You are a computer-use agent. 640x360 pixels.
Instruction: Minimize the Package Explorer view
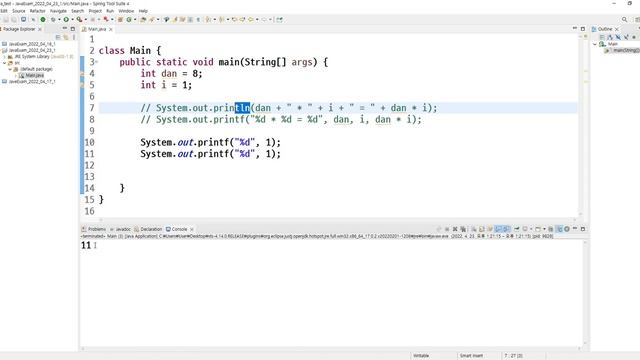click(x=64, y=29)
